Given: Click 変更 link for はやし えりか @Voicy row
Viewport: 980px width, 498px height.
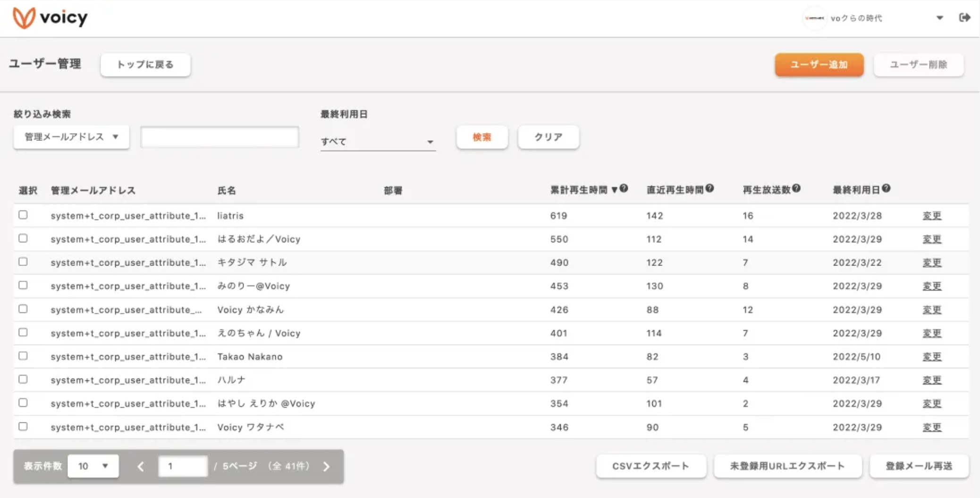Looking at the screenshot, I should 932,404.
